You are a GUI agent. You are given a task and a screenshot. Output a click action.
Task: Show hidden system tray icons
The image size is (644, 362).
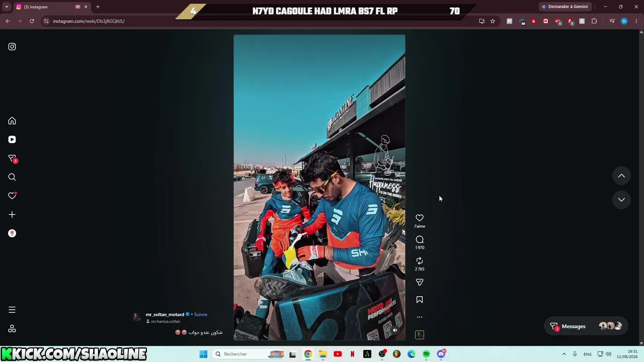[564, 354]
